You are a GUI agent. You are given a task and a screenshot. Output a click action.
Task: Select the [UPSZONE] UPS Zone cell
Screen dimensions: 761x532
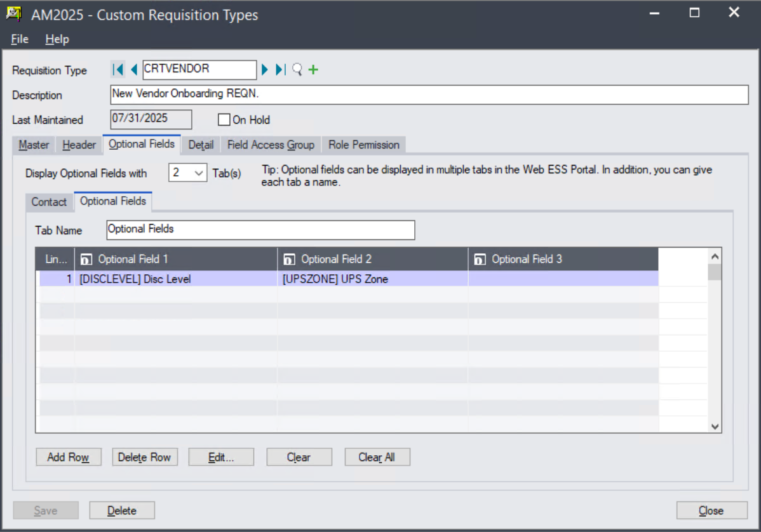pos(373,279)
